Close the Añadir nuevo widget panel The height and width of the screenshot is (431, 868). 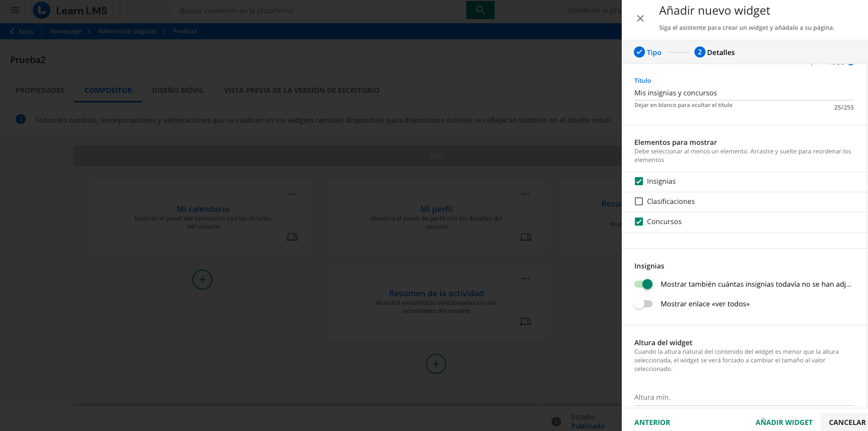640,19
